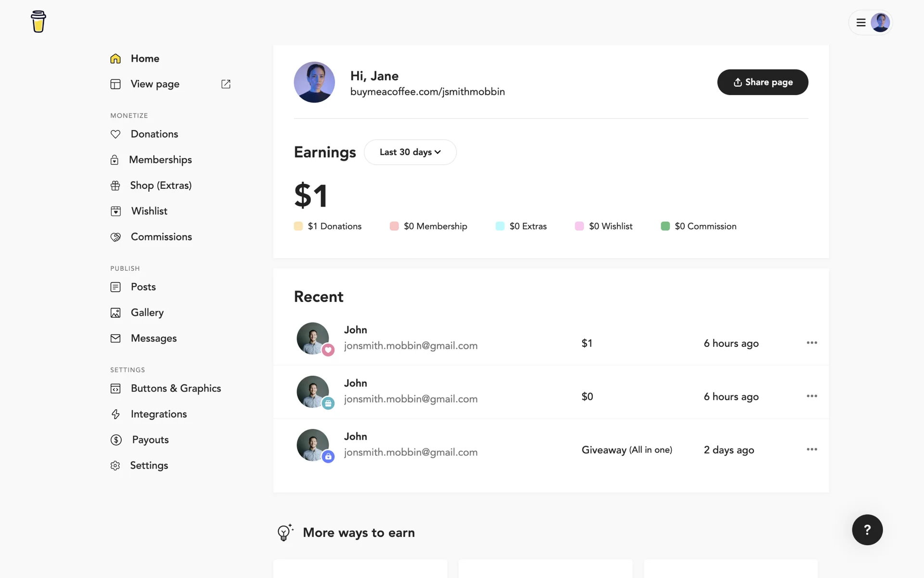Image resolution: width=924 pixels, height=578 pixels.
Task: Click the lock icon beside Memberships
Action: point(115,160)
